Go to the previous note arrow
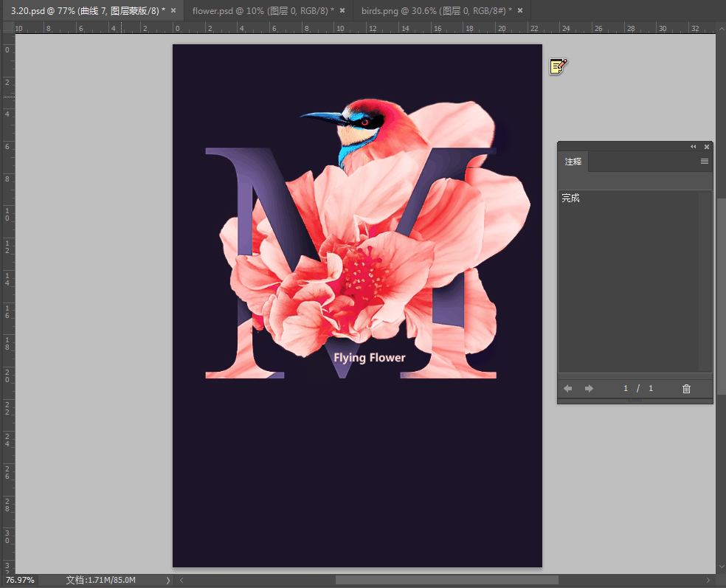The image size is (726, 588). (568, 389)
